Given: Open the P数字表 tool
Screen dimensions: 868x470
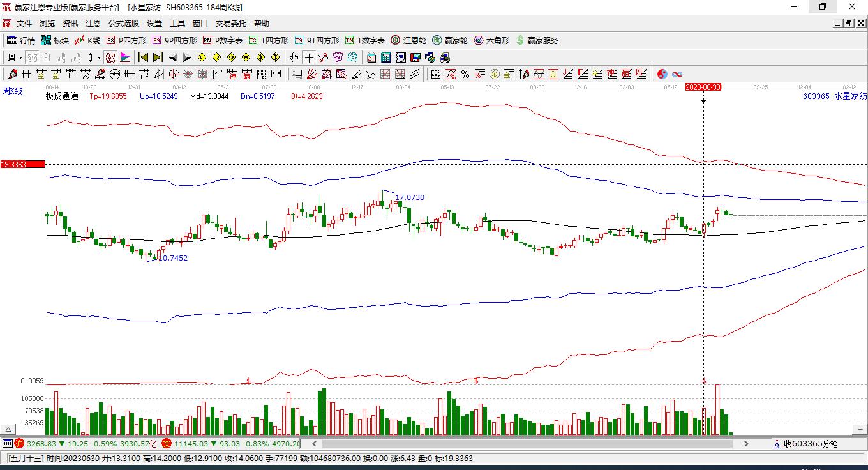Looking at the screenshot, I should tap(223, 40).
